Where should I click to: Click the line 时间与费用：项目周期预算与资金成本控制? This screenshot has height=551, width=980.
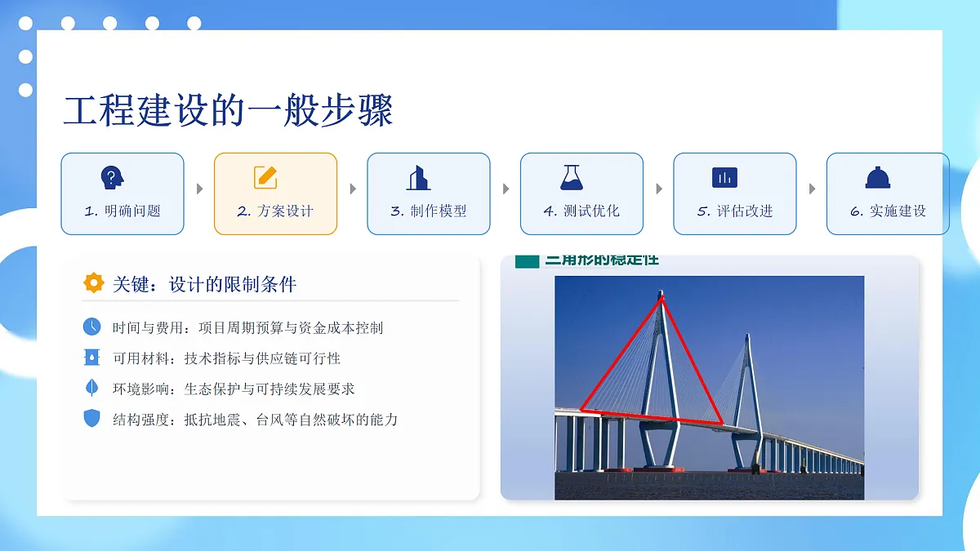(x=248, y=327)
